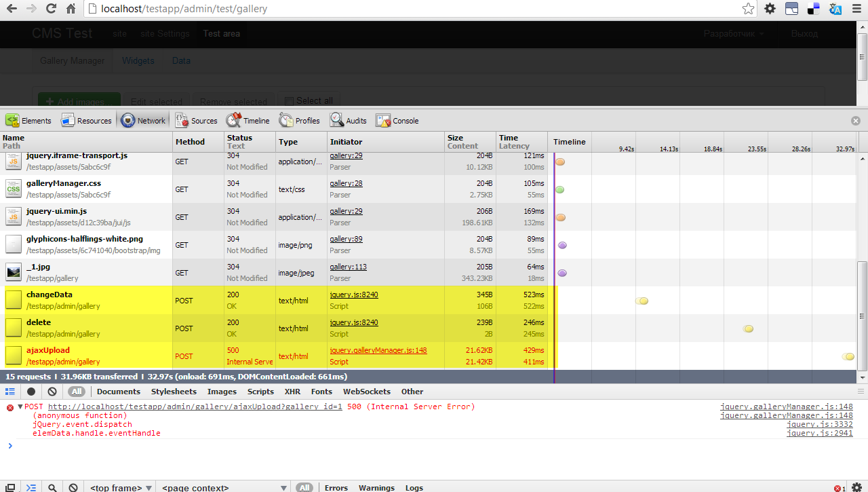The height and width of the screenshot is (492, 868).
Task: Open the Elements panel in DevTools
Action: 28,121
